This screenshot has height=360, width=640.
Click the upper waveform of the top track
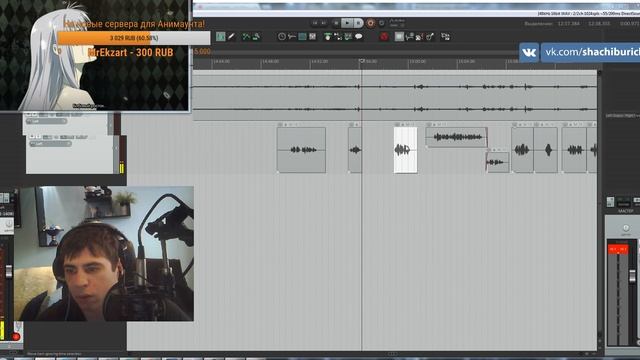(394, 87)
